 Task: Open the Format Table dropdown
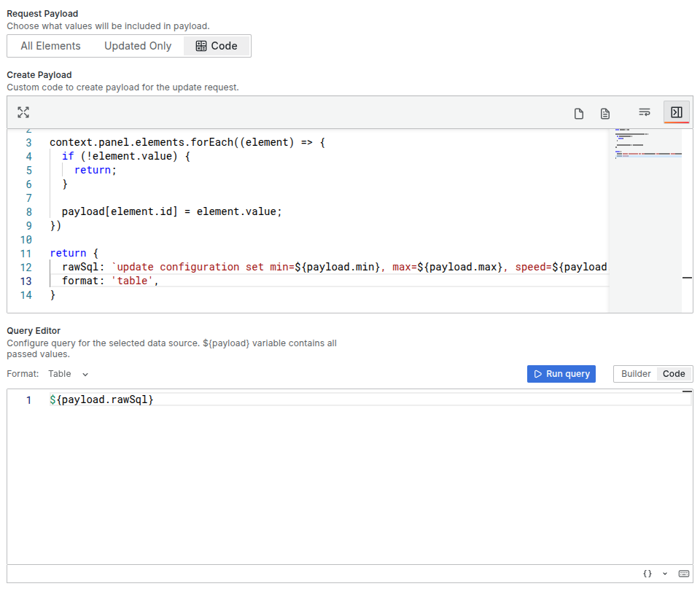pos(69,373)
